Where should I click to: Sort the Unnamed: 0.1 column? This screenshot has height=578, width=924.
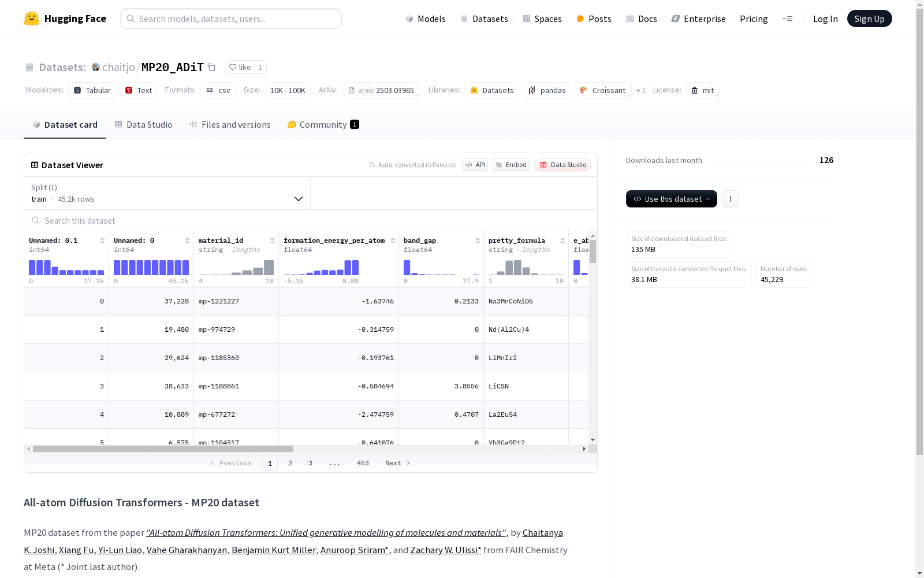point(102,240)
